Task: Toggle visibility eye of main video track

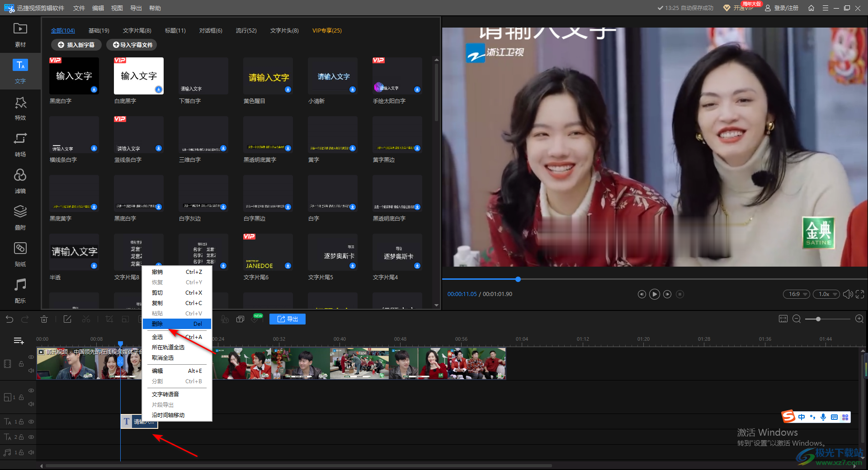Action: [31, 357]
